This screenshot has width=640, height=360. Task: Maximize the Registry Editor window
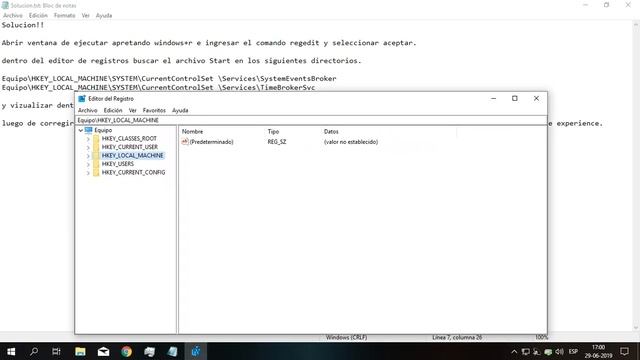point(515,98)
